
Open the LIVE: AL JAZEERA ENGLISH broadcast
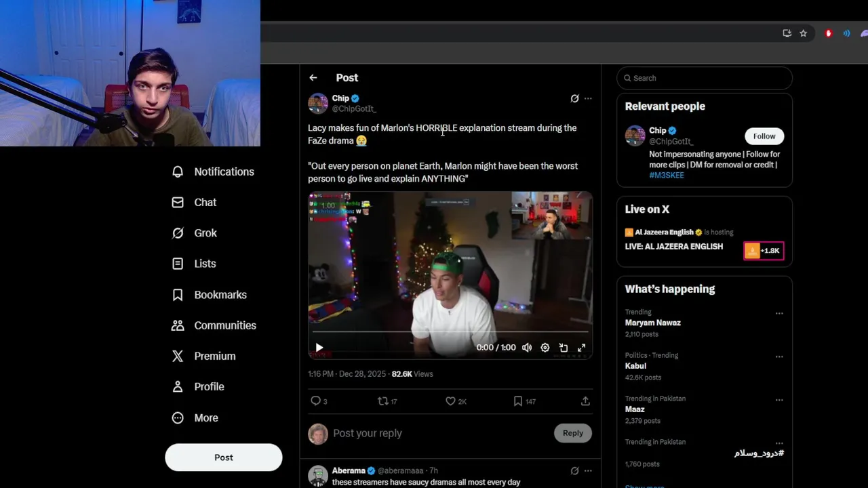click(674, 247)
